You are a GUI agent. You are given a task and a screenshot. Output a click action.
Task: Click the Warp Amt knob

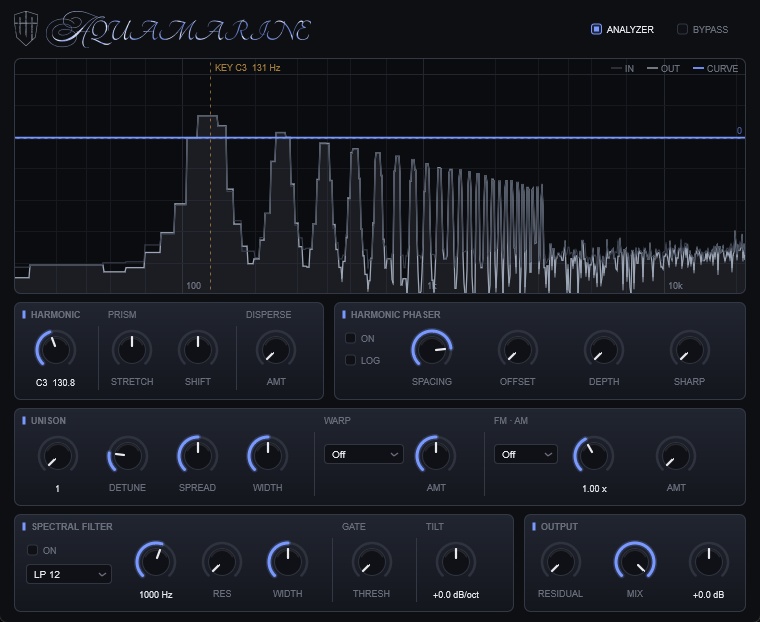coord(436,455)
